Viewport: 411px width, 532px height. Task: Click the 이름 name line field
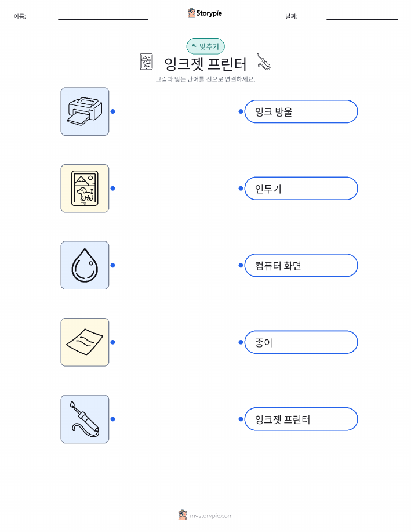(x=103, y=16)
